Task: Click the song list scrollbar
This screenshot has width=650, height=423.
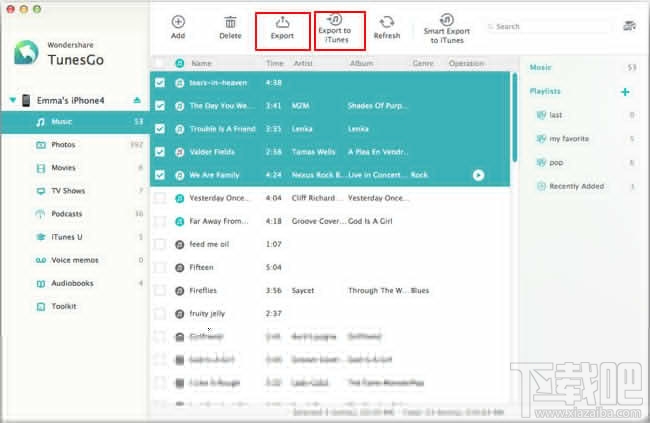Action: pyautogui.click(x=514, y=117)
